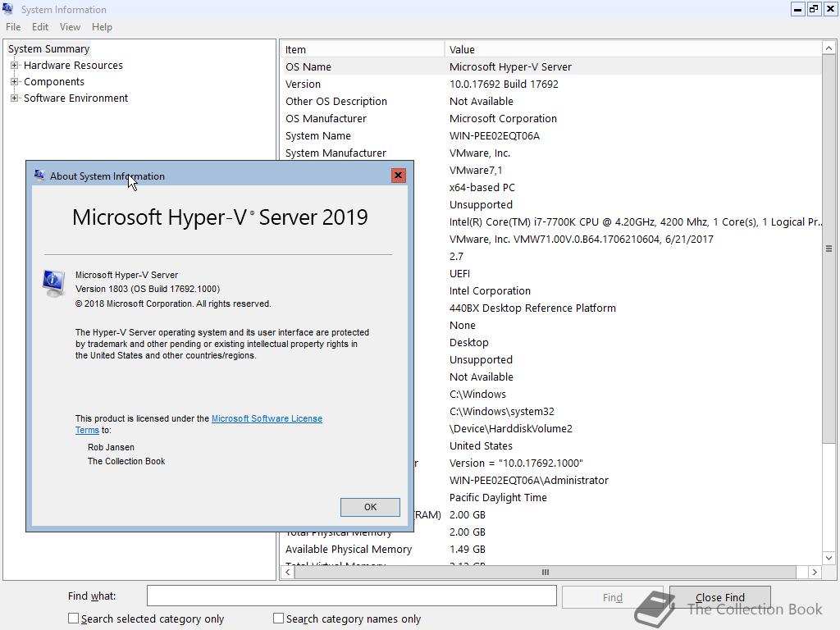Click the value UEFI

tap(459, 274)
